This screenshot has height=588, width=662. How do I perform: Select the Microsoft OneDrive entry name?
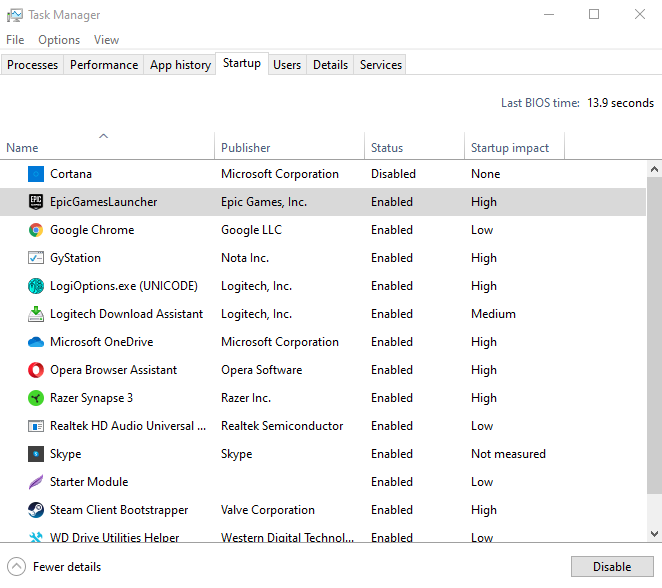pyautogui.click(x=102, y=342)
